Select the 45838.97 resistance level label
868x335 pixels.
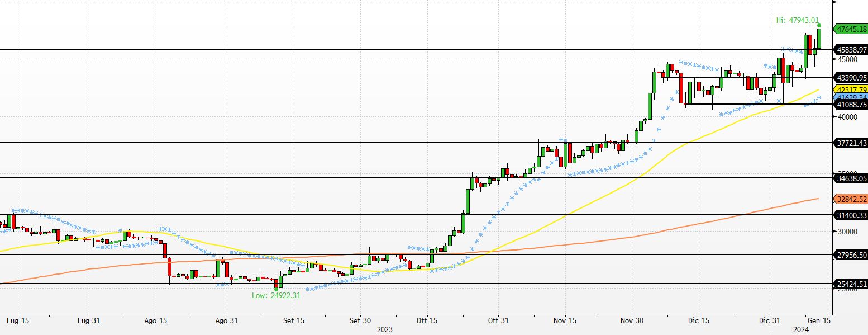(851, 50)
